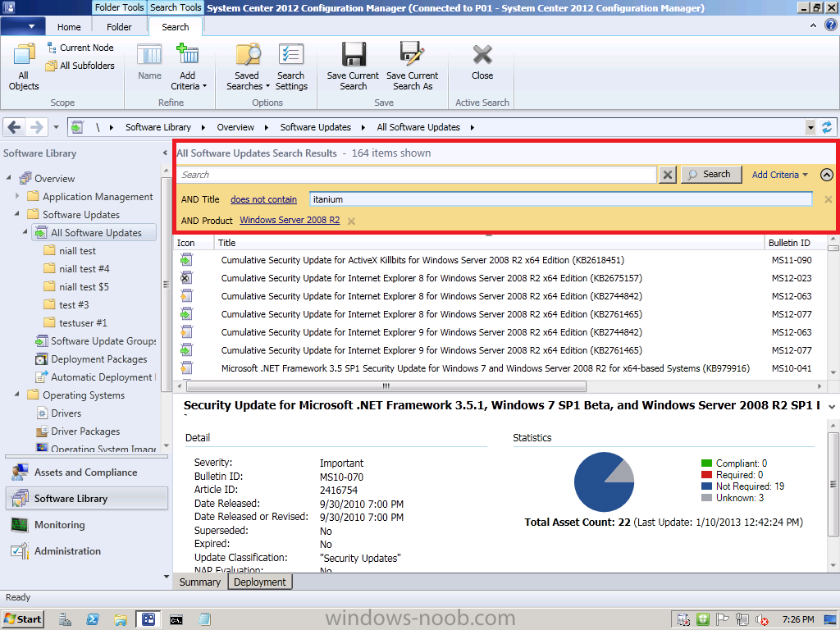840x630 pixels.
Task: Open PowerShell from the taskbar
Action: (92, 620)
